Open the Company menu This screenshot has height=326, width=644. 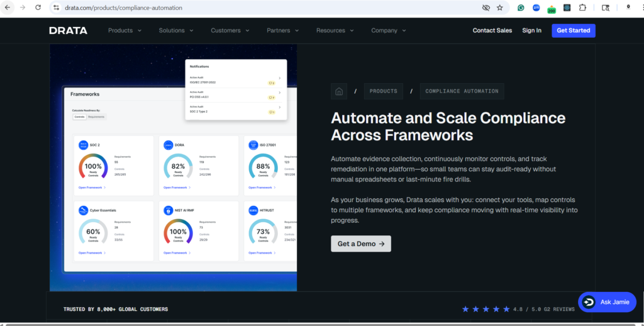point(388,30)
